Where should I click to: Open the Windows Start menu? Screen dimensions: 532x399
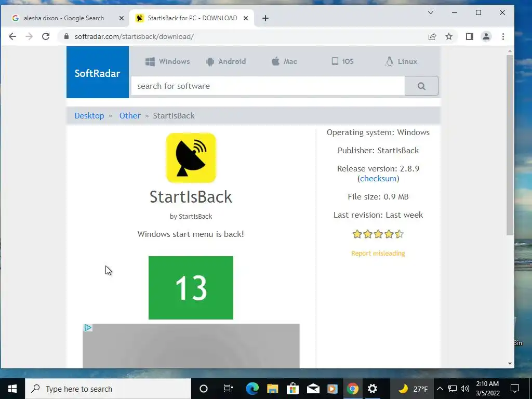[12, 389]
